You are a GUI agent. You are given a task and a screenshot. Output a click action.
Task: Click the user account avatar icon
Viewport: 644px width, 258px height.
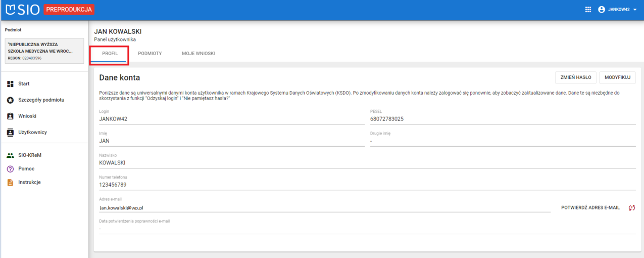(x=602, y=10)
